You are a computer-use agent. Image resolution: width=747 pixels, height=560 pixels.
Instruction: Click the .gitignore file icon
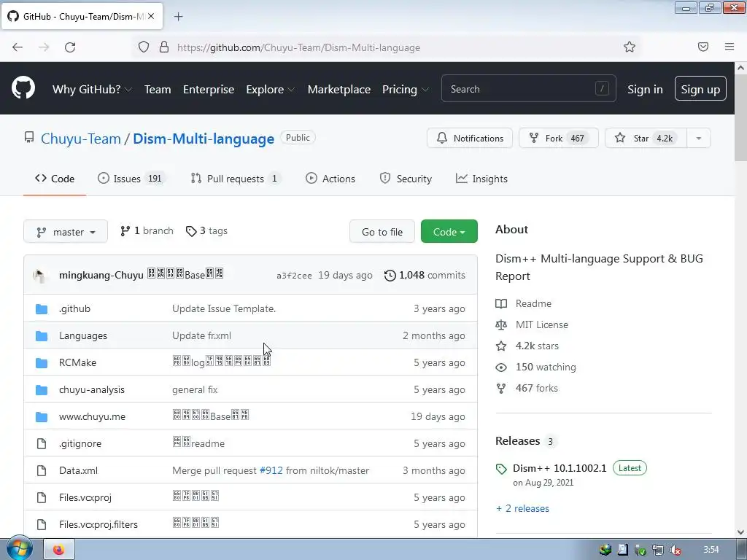[x=42, y=444]
